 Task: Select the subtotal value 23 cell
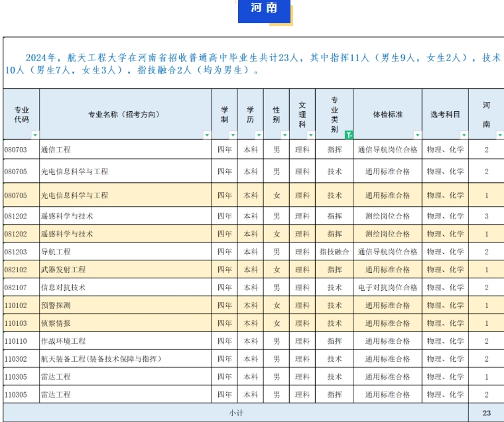point(486,412)
